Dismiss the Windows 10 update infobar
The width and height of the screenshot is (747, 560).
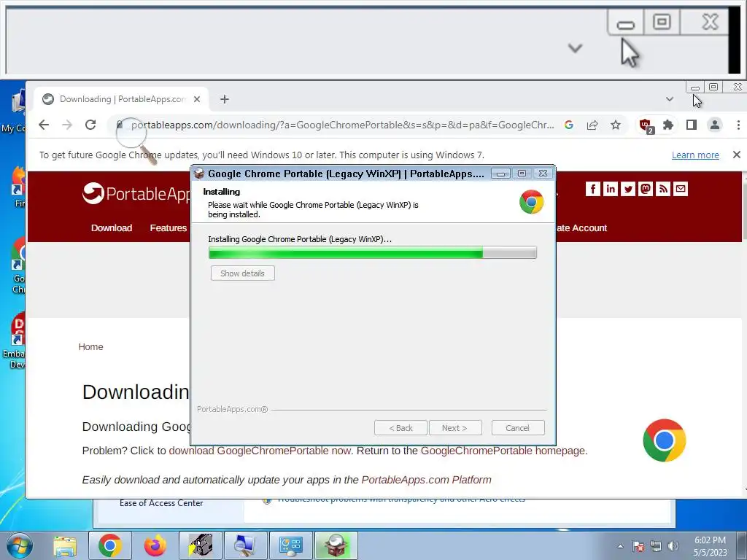737,155
